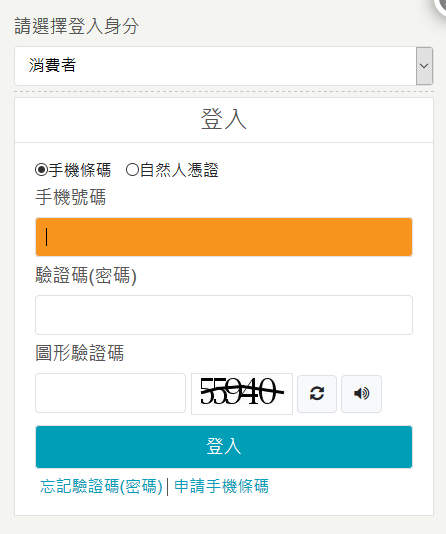This screenshot has height=534, width=446.
Task: Focus the orange 手機號碼 input field
Action: tap(224, 237)
